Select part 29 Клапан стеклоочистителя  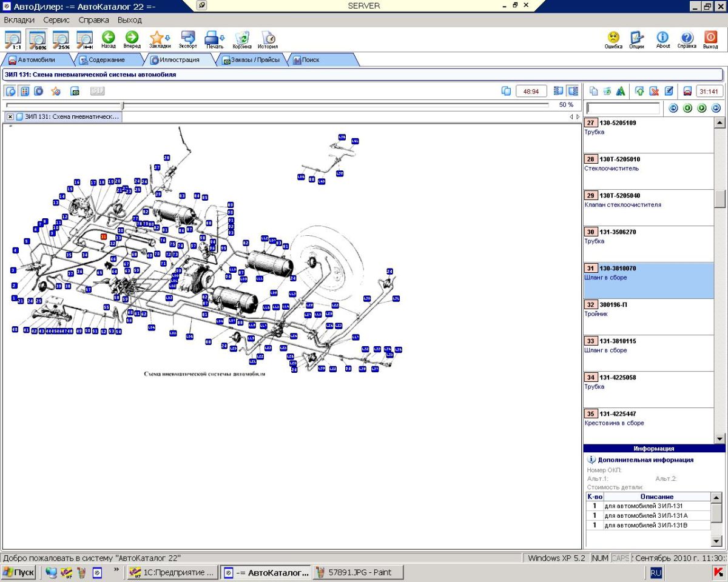pos(649,207)
